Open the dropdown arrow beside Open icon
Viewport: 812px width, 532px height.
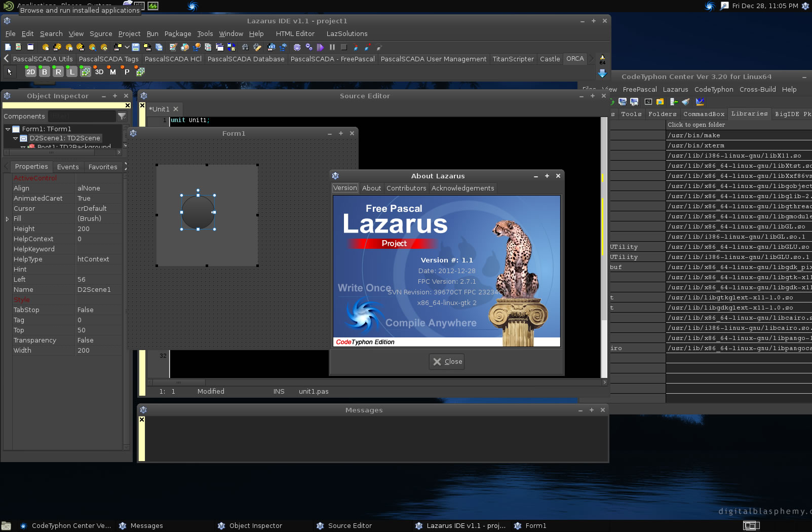[127, 47]
